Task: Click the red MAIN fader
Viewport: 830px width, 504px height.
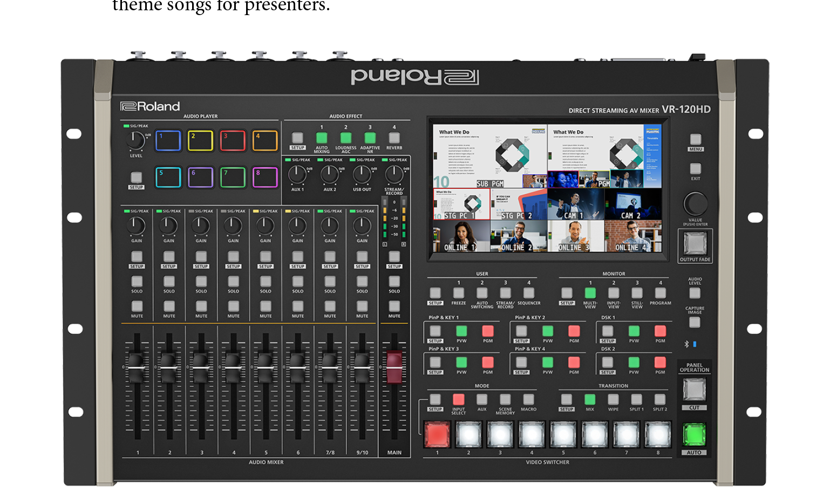Action: (x=394, y=367)
